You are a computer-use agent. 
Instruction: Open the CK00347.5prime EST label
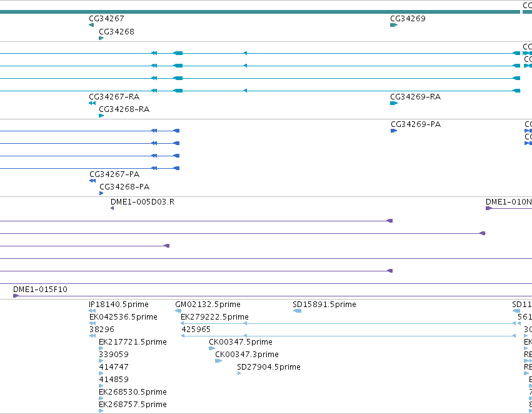tap(241, 342)
